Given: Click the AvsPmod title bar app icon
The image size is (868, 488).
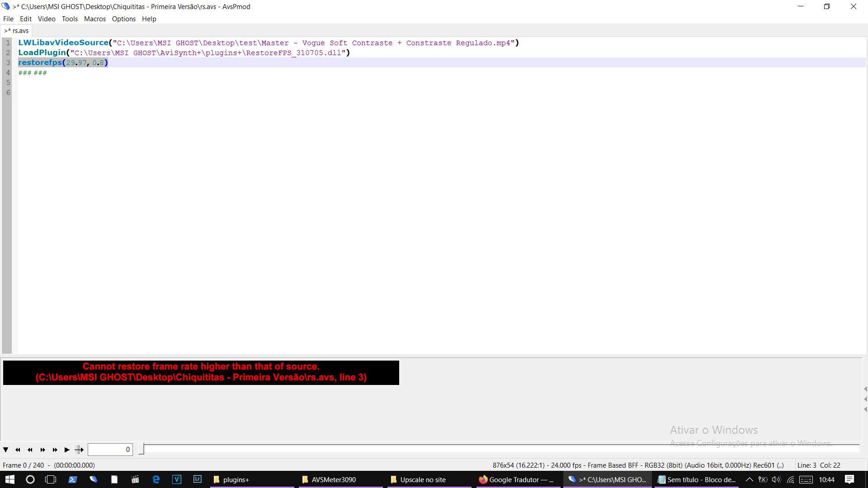Looking at the screenshot, I should click(5, 6).
